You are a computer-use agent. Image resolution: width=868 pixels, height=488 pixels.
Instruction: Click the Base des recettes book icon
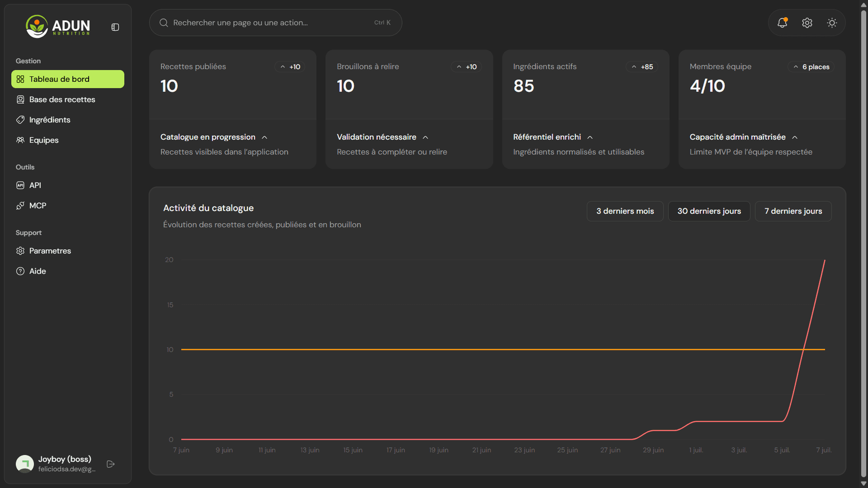20,99
